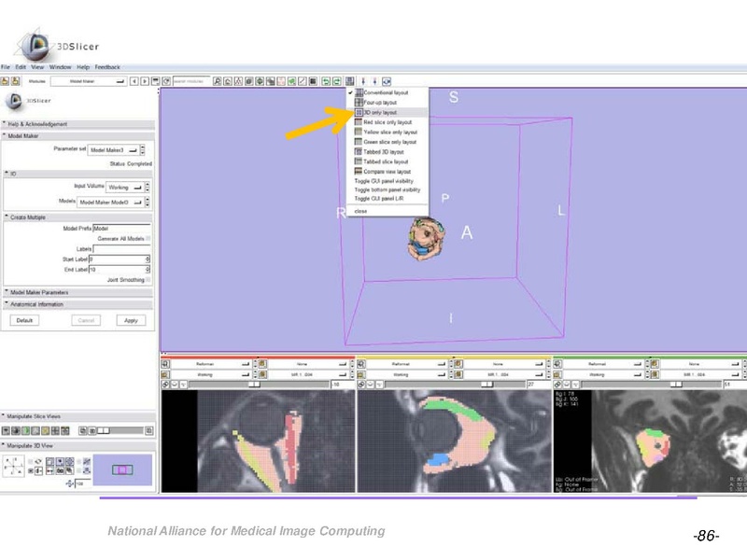Click the yellow icon in Manipulate Slice Views

[46, 431]
